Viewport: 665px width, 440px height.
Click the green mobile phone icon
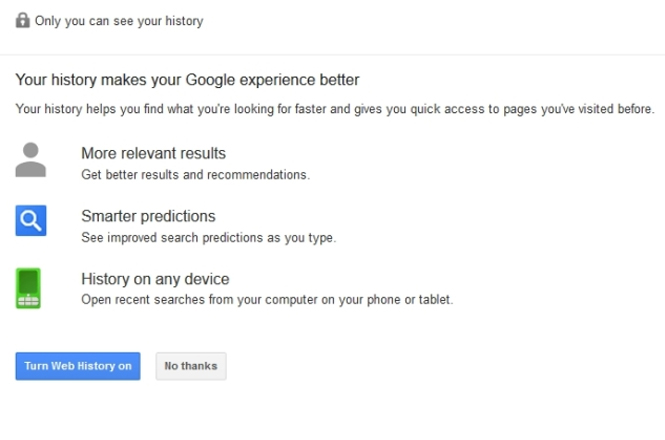pyautogui.click(x=28, y=288)
